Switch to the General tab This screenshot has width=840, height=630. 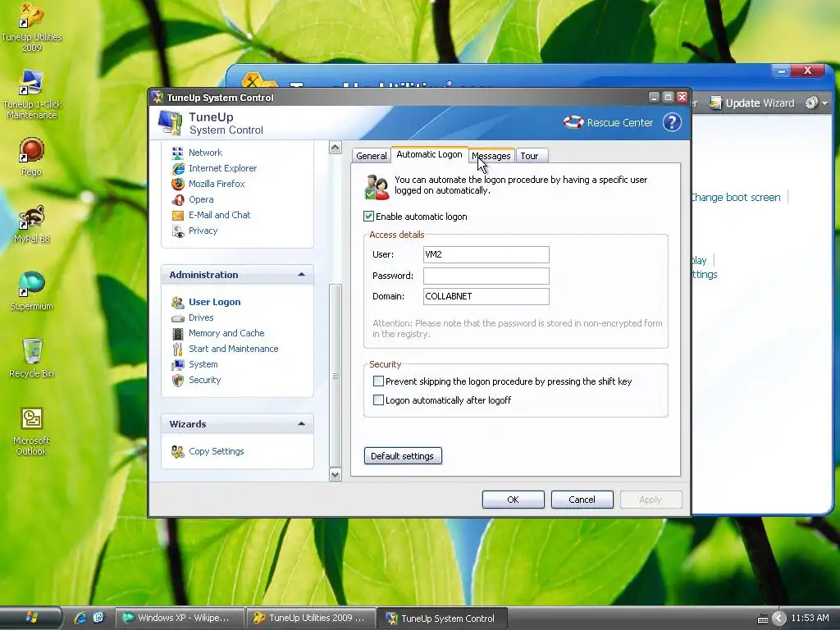coord(371,156)
